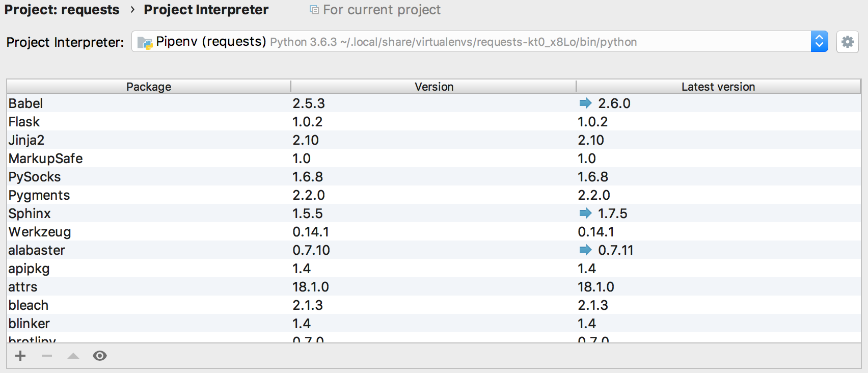This screenshot has width=868, height=373.
Task: Select the apipkg package row
Action: click(433, 268)
